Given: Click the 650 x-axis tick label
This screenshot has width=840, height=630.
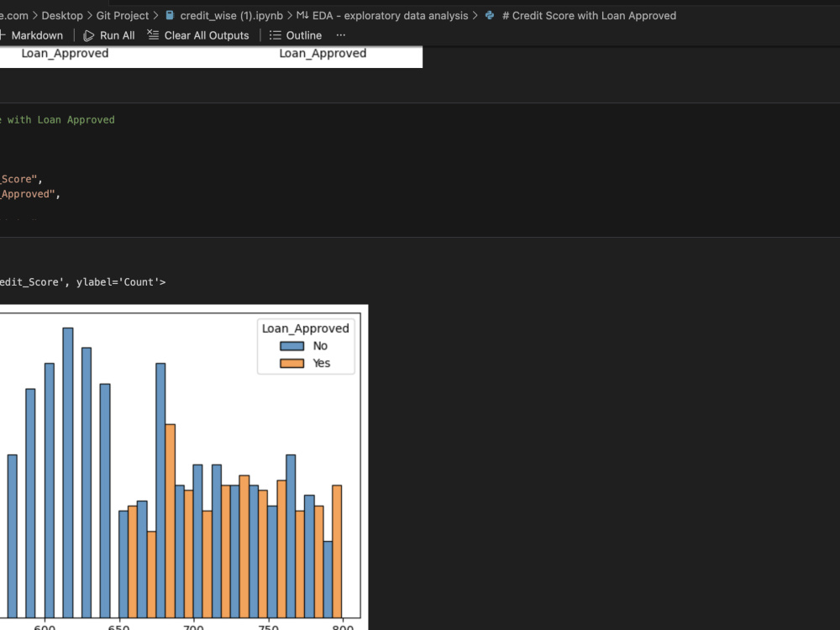Looking at the screenshot, I should point(119,627).
